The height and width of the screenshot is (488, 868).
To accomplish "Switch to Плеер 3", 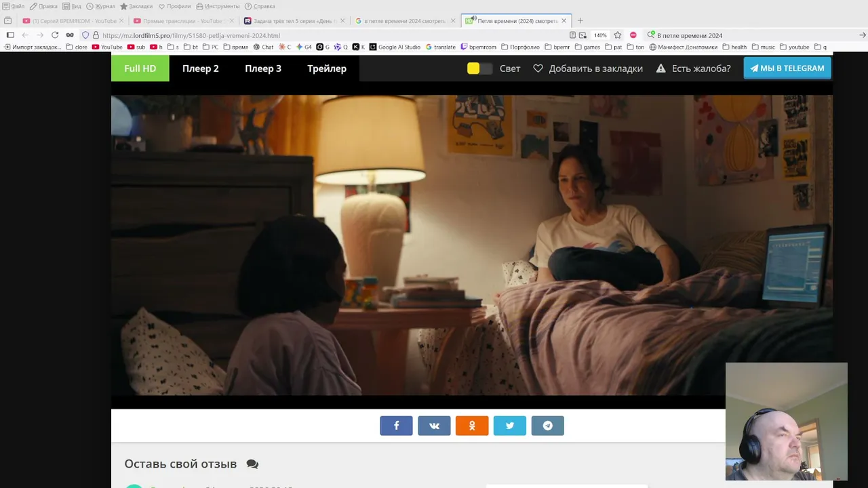I will click(263, 68).
